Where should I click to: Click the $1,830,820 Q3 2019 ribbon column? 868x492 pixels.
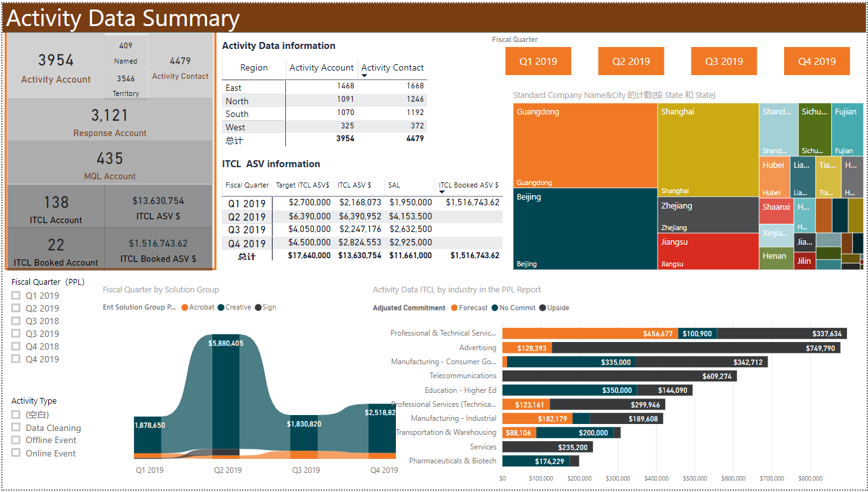pos(304,434)
